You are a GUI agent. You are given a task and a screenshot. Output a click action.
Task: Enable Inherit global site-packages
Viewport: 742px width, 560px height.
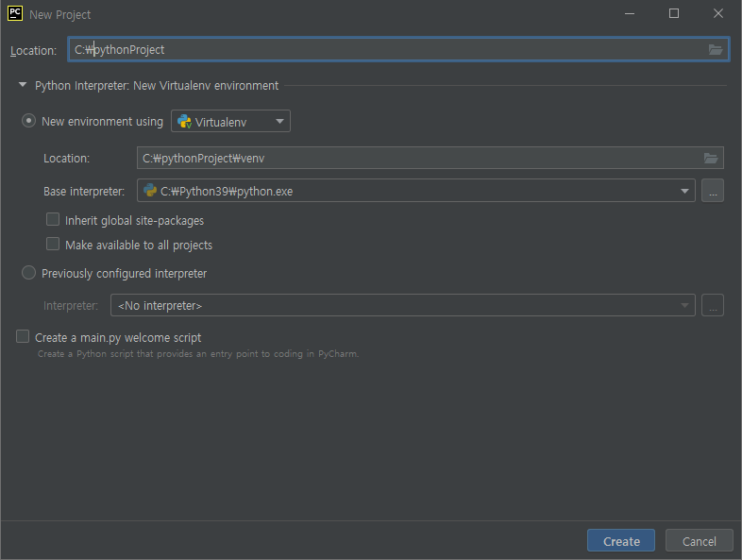click(53, 220)
